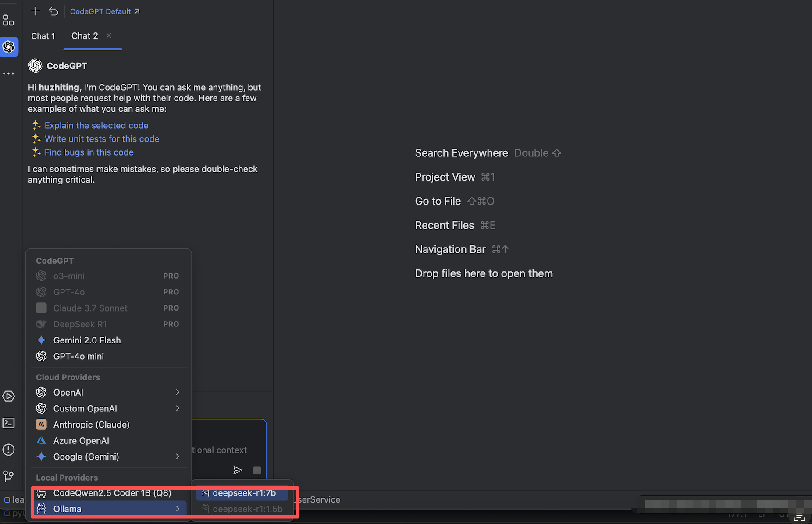Open the CodeGPT Default persona link
812x524 pixels.
click(105, 11)
